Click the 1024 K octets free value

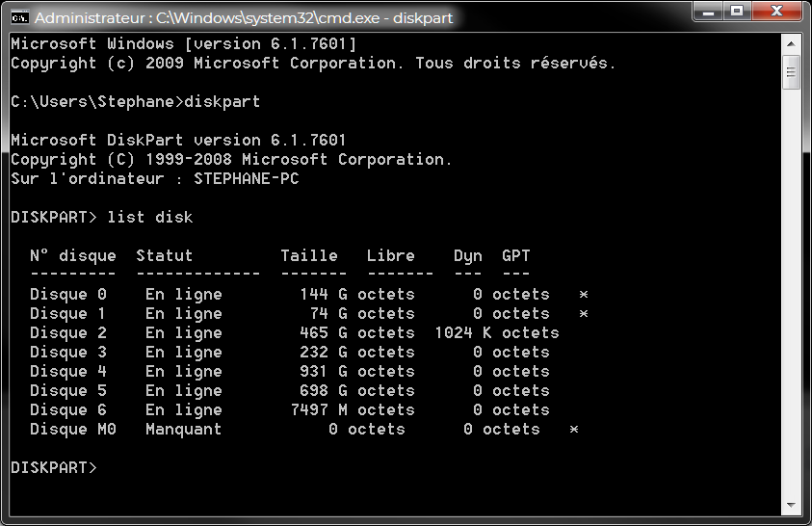click(x=496, y=333)
